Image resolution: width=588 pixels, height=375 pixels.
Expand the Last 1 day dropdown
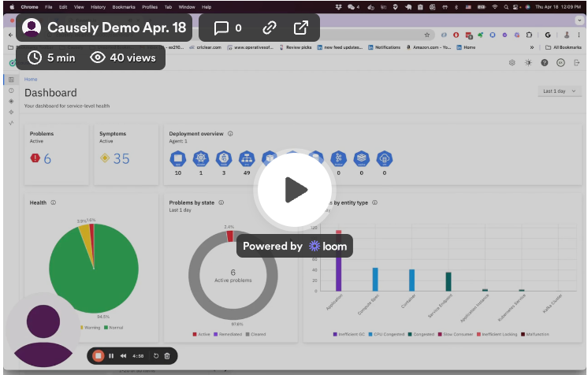(560, 91)
